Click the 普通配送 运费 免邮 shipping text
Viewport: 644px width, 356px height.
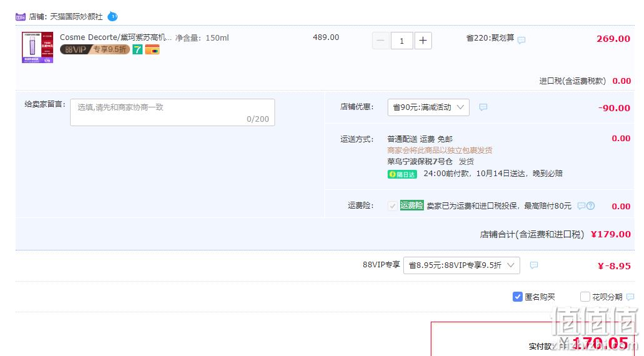420,139
